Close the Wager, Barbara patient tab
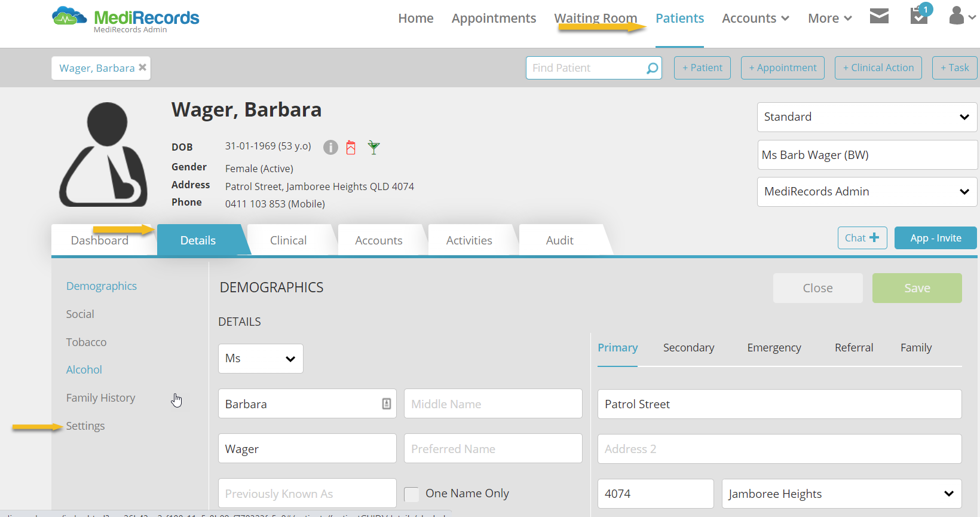This screenshot has width=980, height=517. point(142,68)
